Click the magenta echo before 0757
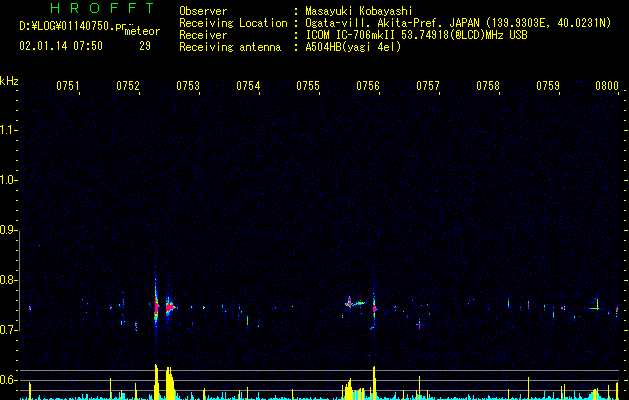The width and height of the screenshot is (629, 400). (419, 325)
